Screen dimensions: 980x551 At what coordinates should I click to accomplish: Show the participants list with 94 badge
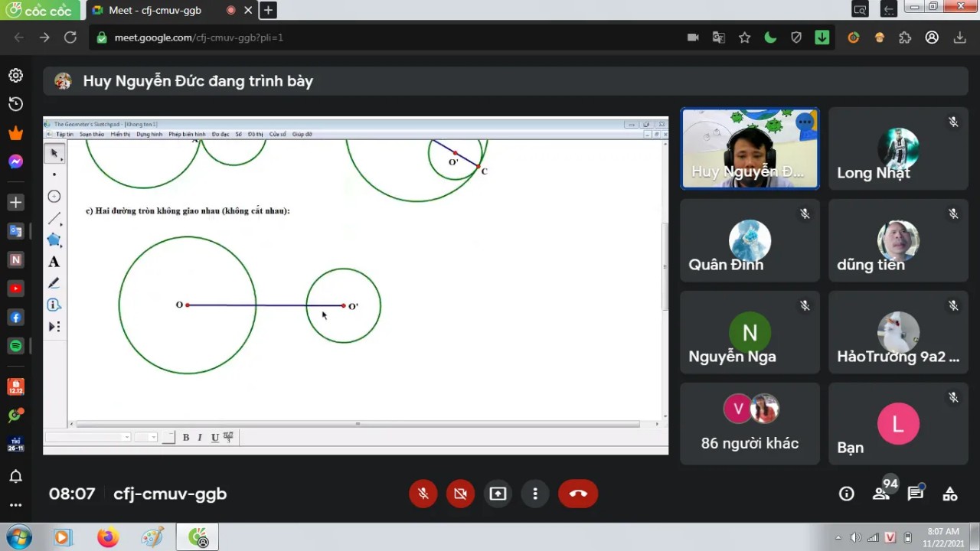pos(881,494)
